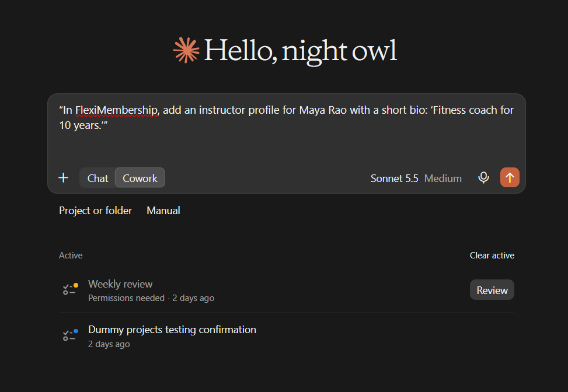Click the Dummy projects task status icon

coord(70,335)
